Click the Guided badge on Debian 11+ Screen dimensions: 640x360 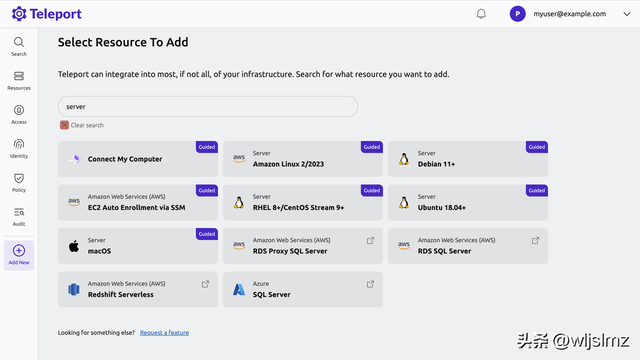click(x=536, y=147)
